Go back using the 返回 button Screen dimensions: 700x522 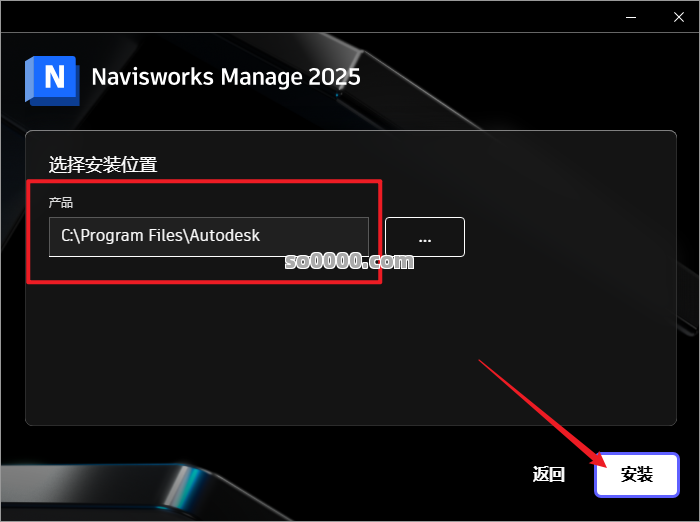(x=549, y=474)
